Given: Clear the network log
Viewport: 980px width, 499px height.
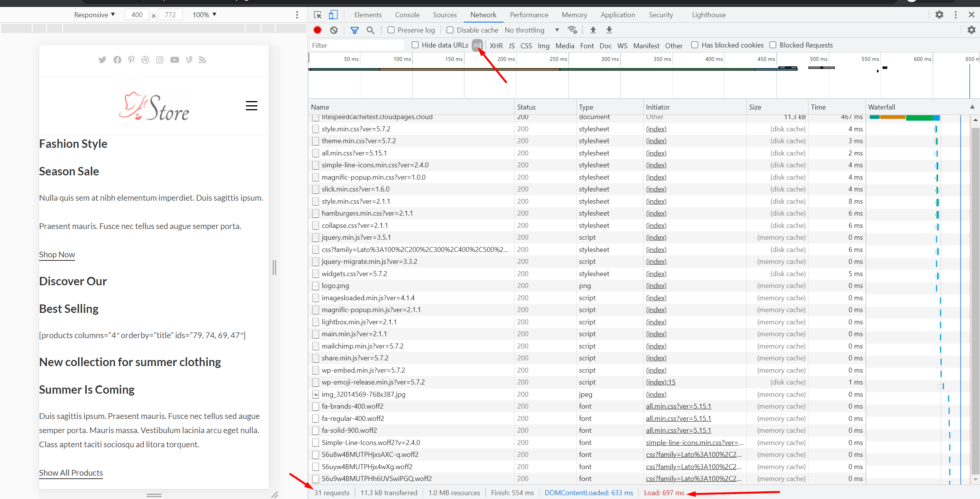Looking at the screenshot, I should pos(335,30).
